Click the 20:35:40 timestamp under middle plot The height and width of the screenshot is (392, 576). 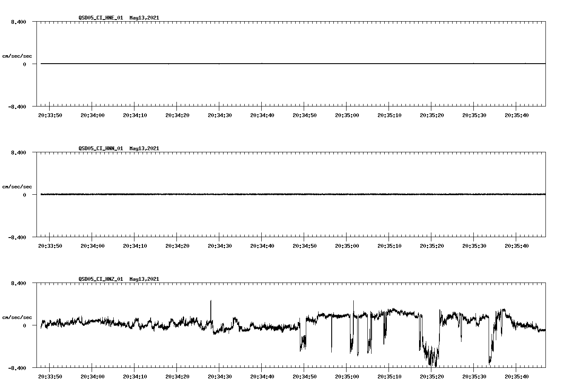(x=516, y=245)
